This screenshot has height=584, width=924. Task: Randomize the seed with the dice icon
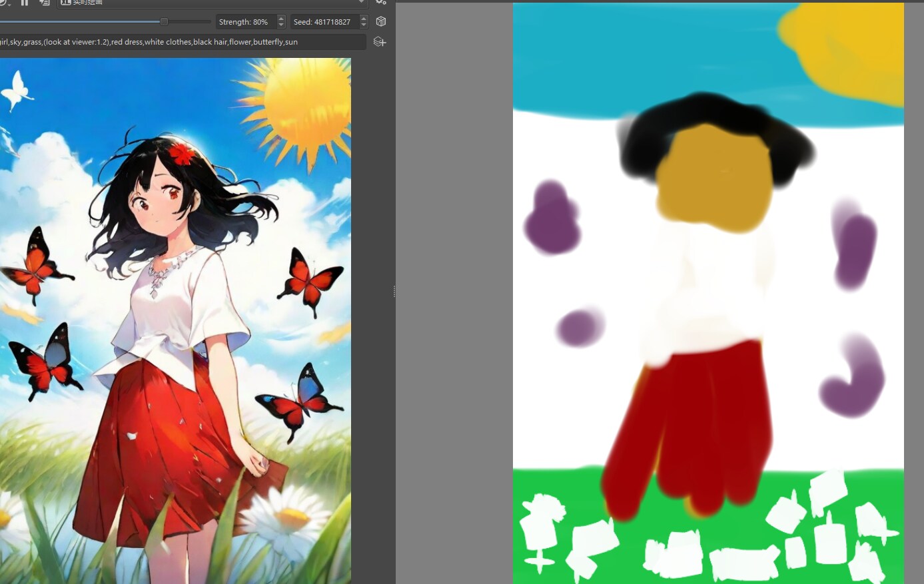point(380,22)
